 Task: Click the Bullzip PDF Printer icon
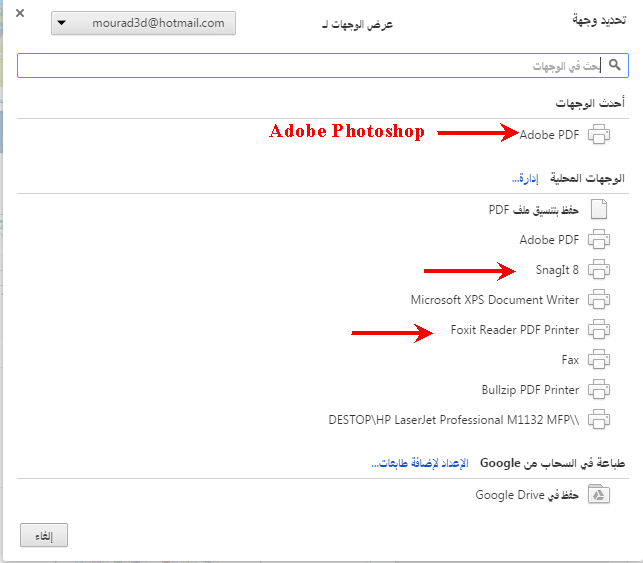tap(599, 390)
